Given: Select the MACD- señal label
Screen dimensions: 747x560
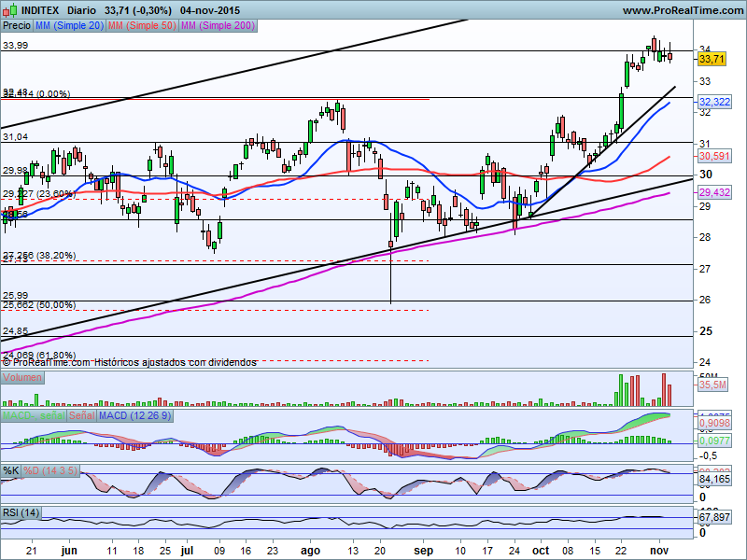Looking at the screenshot, I should pyautogui.click(x=34, y=415).
